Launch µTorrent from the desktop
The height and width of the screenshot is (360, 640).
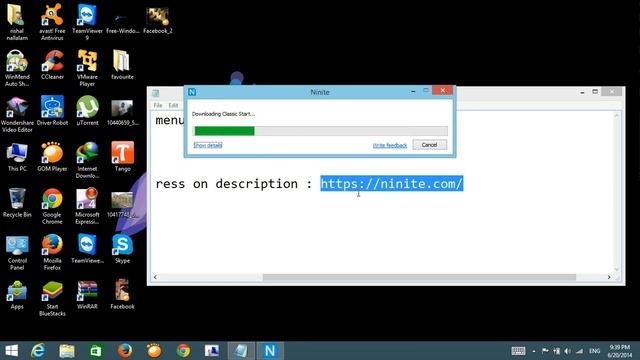[x=87, y=111]
